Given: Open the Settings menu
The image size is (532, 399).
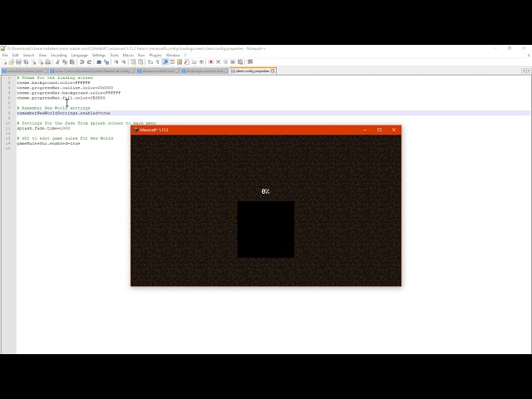Looking at the screenshot, I should point(99,55).
